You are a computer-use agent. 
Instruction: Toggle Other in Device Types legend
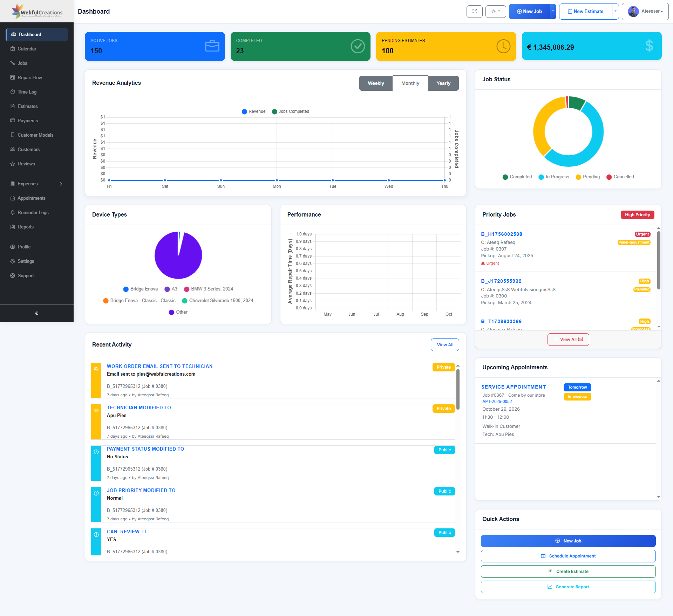(x=178, y=312)
